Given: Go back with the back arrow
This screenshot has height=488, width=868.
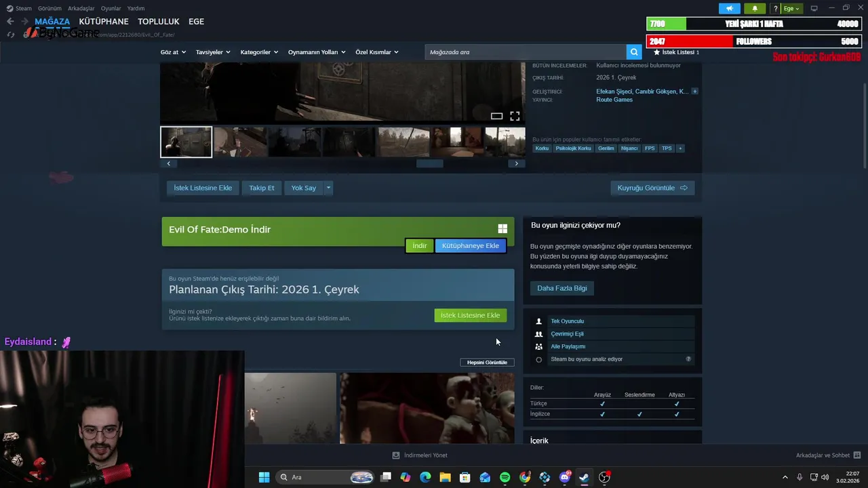Looking at the screenshot, I should (10, 21).
